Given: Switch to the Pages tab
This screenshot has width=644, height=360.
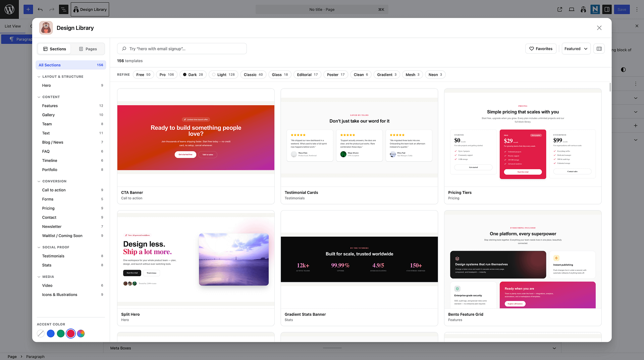Looking at the screenshot, I should (88, 49).
